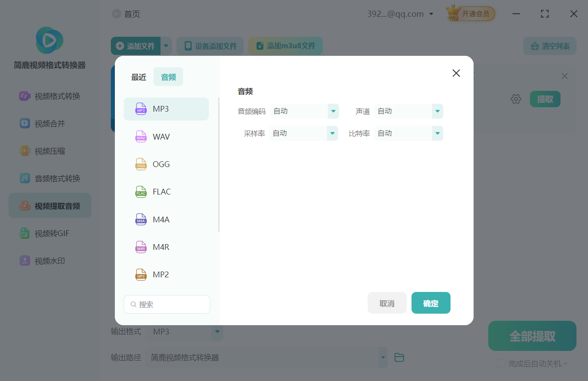The image size is (588, 381).
Task: Expand the 采样率 sample rate dropdown
Action: point(304,133)
